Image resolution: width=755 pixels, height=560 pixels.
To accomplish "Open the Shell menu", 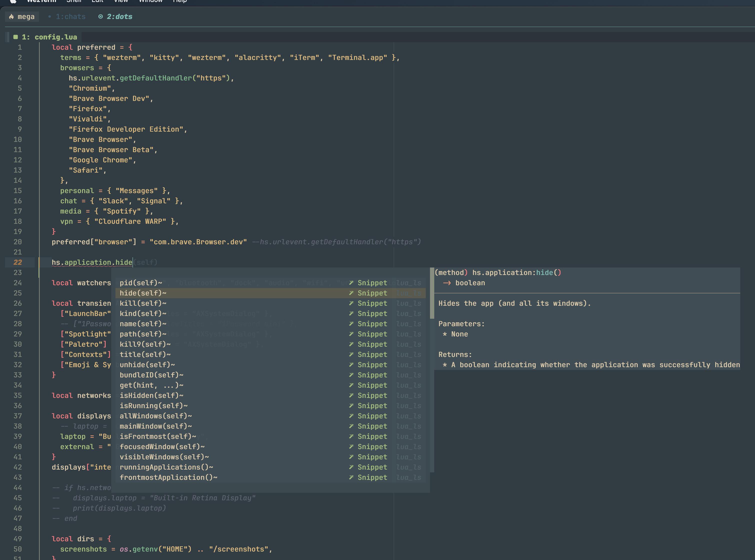I will [x=74, y=1].
